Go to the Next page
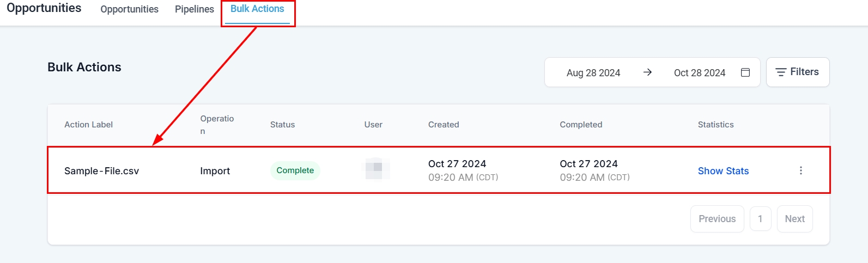This screenshot has height=263, width=868. coord(794,219)
